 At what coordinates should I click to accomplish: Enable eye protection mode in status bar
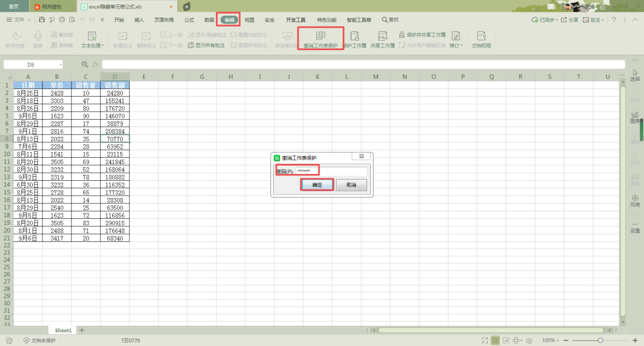[529, 341]
